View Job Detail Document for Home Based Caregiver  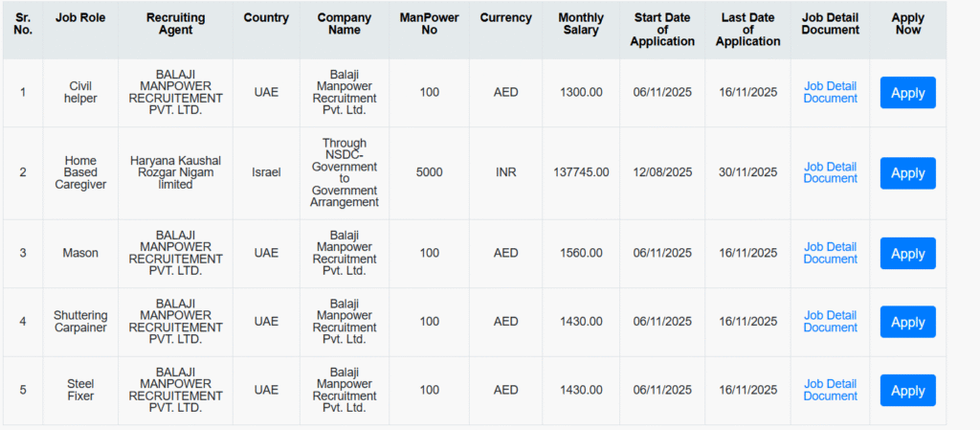[830, 172]
